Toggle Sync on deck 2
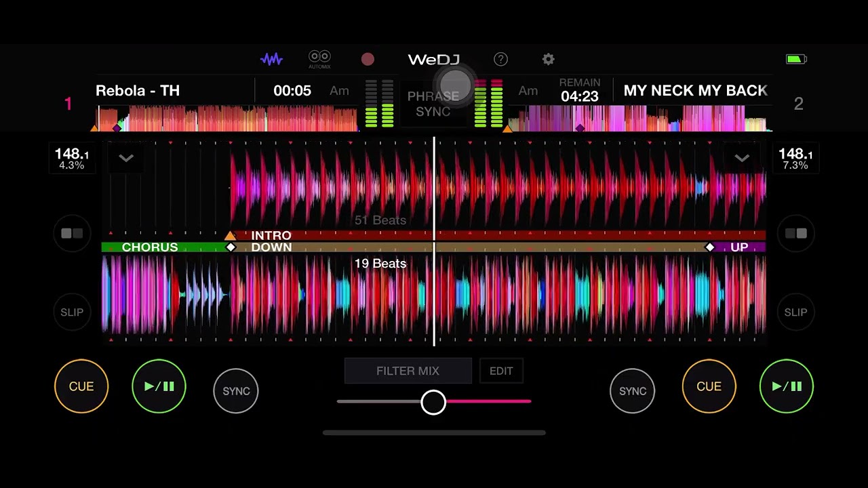Screen dimensions: 868x488 (633, 391)
